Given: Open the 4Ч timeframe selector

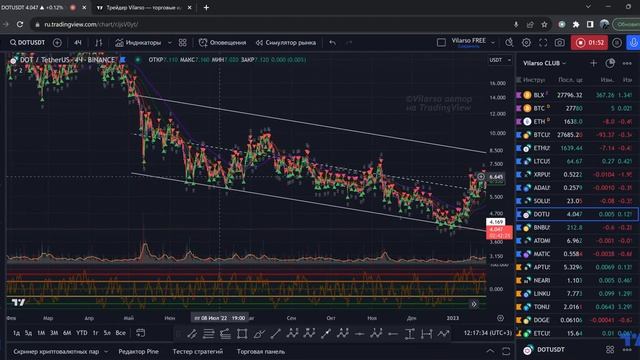Looking at the screenshot, I should (78, 42).
